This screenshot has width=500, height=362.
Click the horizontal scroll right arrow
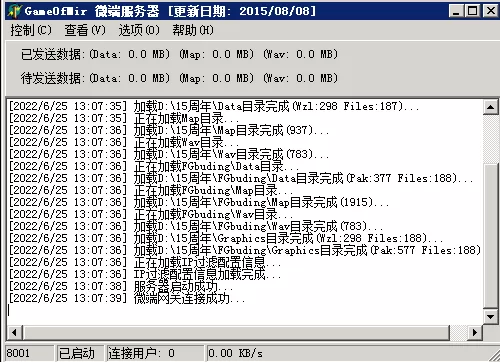coord(475,332)
